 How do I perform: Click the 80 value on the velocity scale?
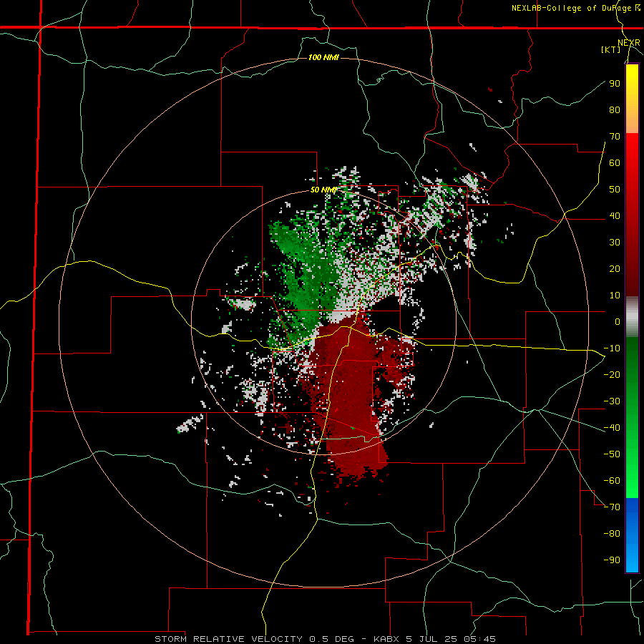[615, 109]
